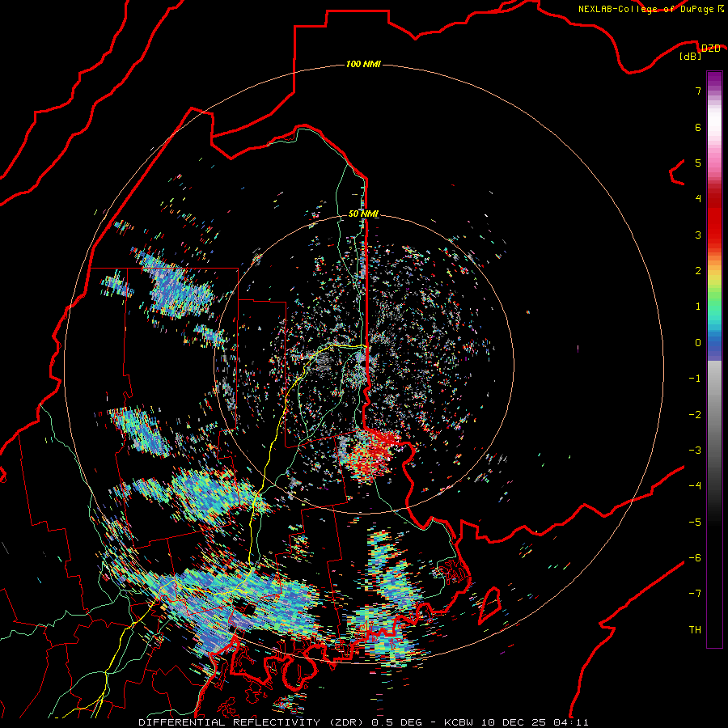This screenshot has height=728, width=728.
Task: Click the 100 NMI range ring label
Action: 363,64
